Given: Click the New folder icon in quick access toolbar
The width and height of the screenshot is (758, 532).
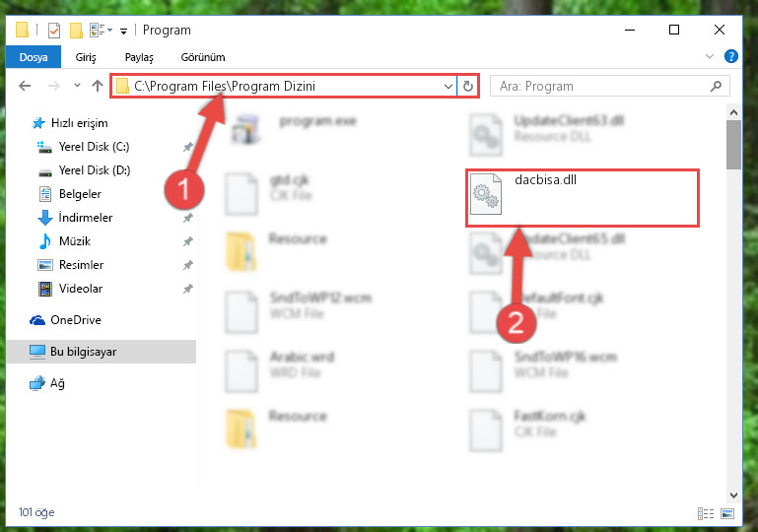Looking at the screenshot, I should (x=76, y=31).
